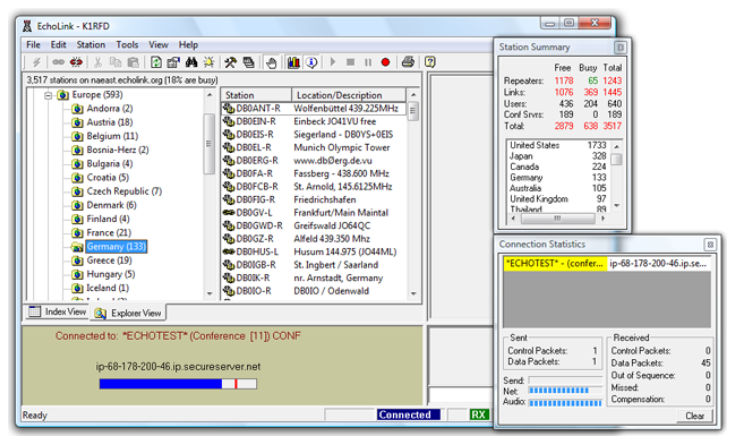Click the hand icon in the toolbar

pyautogui.click(x=271, y=62)
